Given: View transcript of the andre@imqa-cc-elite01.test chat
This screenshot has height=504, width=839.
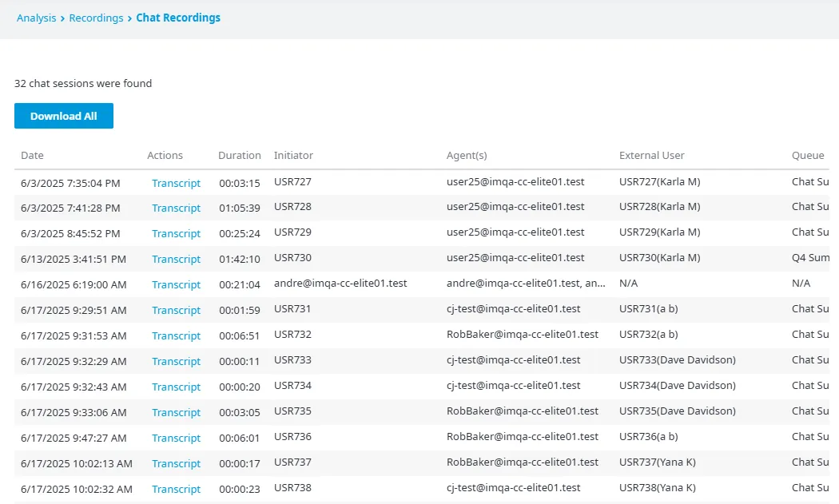Looking at the screenshot, I should tap(176, 284).
